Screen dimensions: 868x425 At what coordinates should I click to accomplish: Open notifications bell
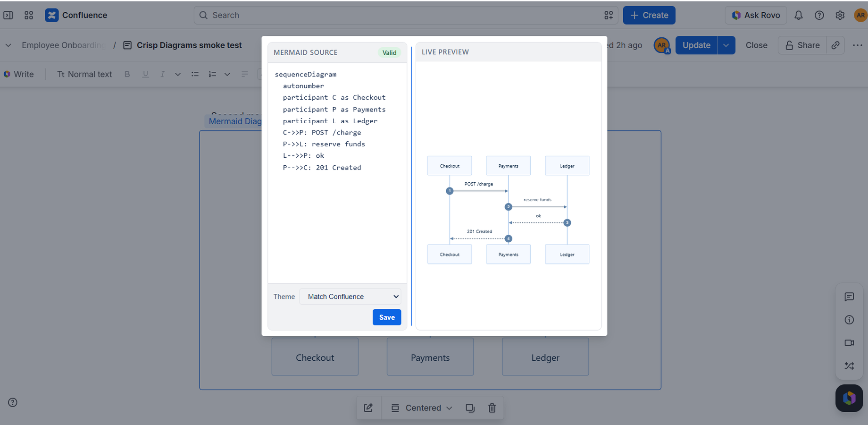tap(798, 15)
